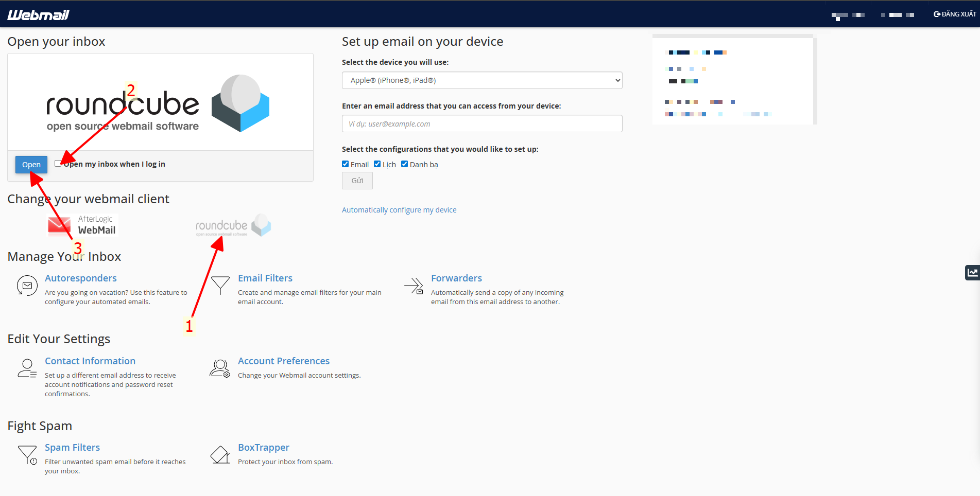The width and height of the screenshot is (980, 496).
Task: Click the Contact Information person icon
Action: pos(27,368)
